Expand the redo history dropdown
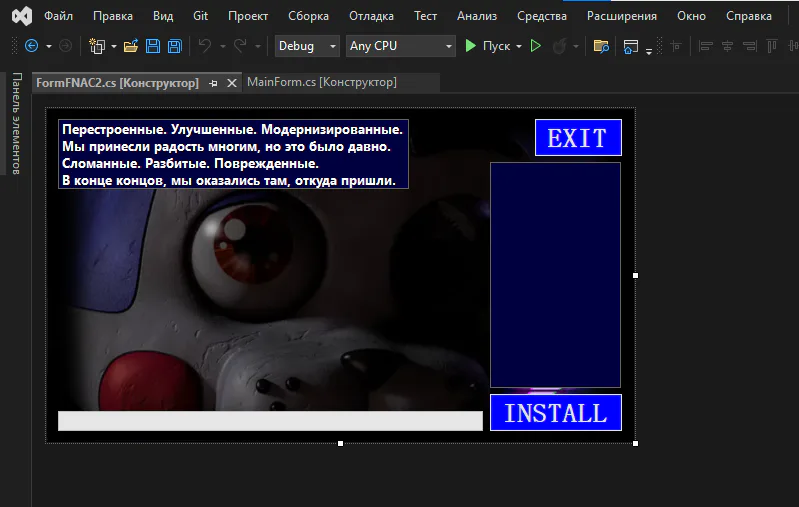 pyautogui.click(x=258, y=46)
